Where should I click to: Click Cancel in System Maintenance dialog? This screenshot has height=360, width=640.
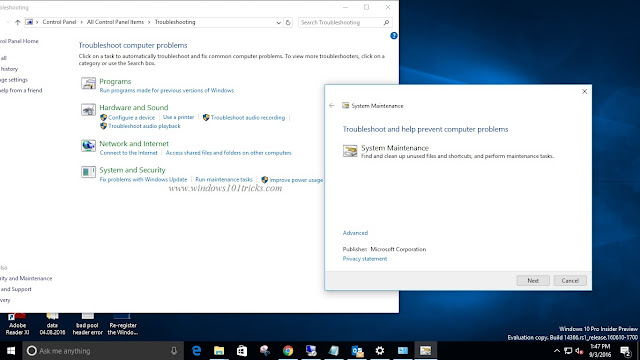pyautogui.click(x=570, y=280)
